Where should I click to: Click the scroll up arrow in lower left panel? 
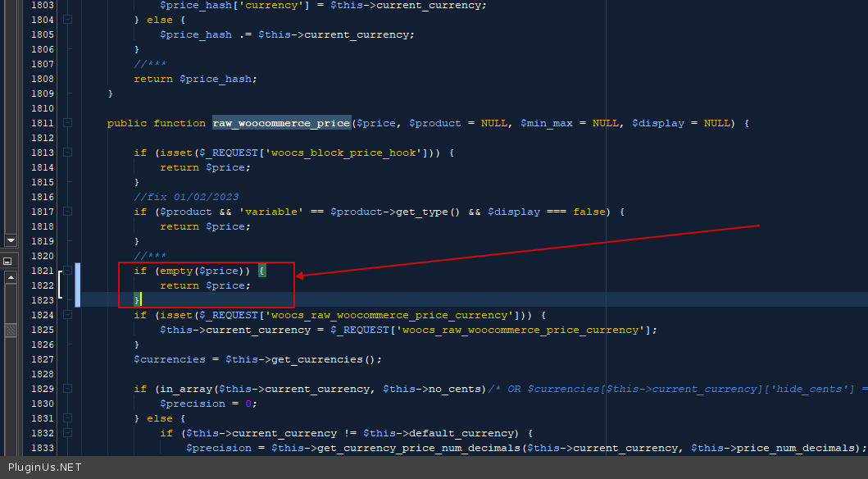[x=11, y=278]
